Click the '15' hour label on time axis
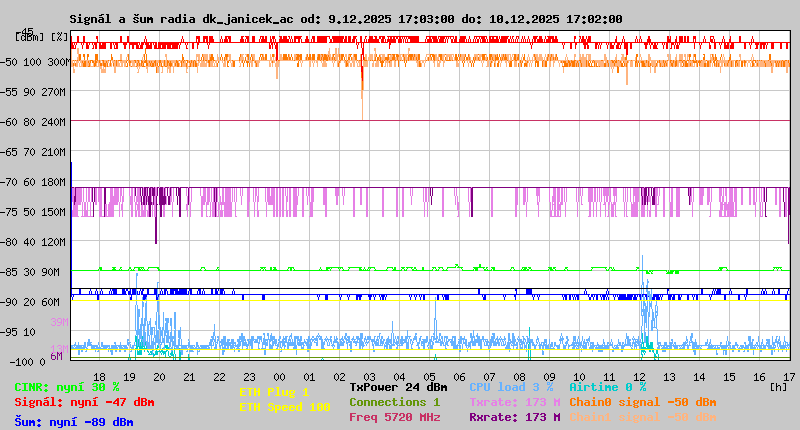The height and width of the screenshot is (430, 800). point(730,377)
